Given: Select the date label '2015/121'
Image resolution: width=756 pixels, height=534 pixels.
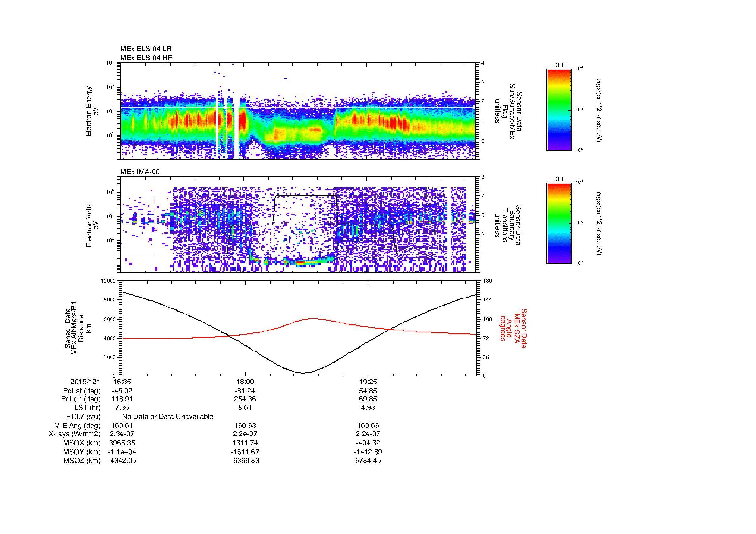Looking at the screenshot, I should point(85,382).
